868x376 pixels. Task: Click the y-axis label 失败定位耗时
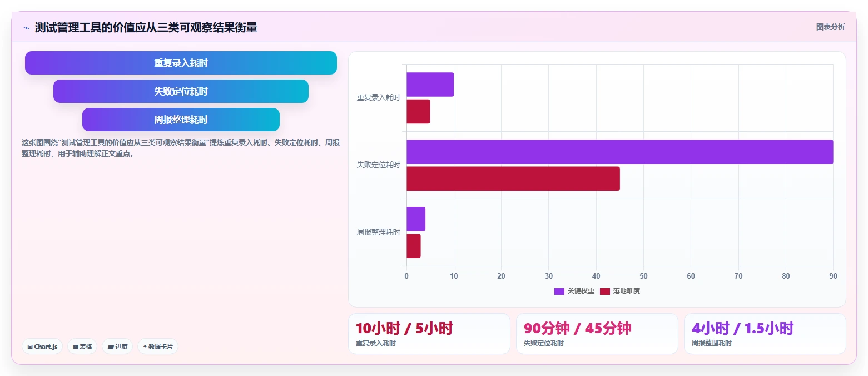point(378,165)
